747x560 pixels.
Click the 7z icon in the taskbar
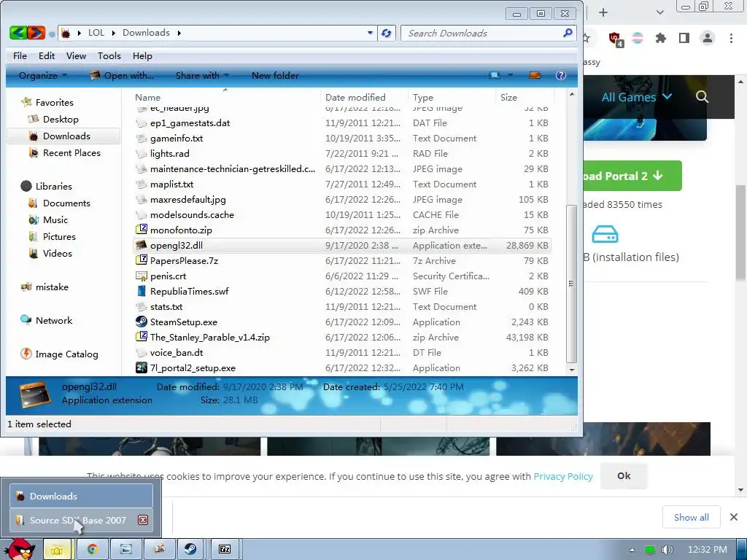[225, 549]
